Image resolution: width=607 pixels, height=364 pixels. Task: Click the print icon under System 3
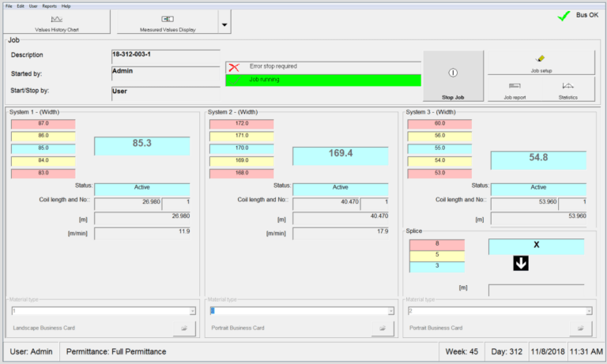(580, 328)
